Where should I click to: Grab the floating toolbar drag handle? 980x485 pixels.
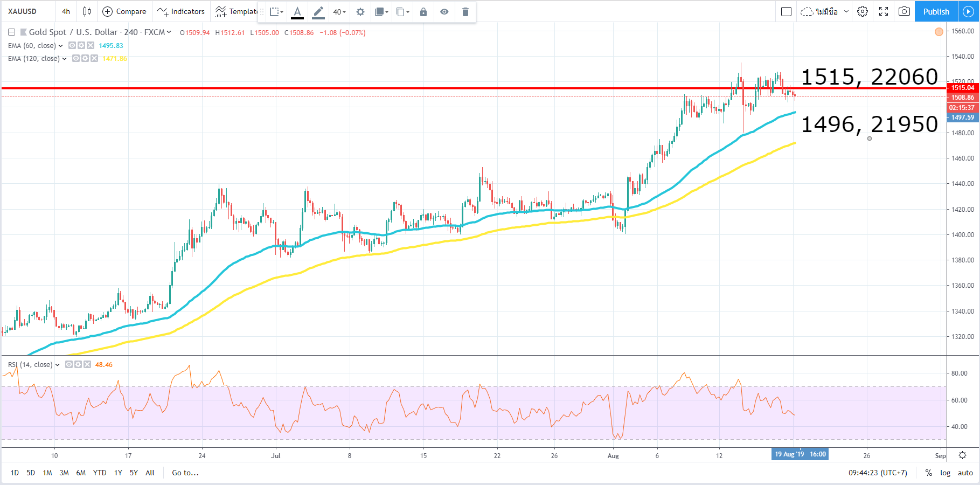click(262, 12)
